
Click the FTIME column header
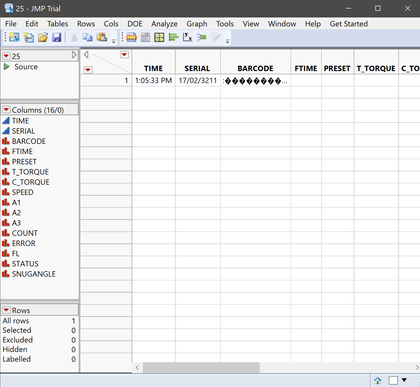tap(306, 68)
